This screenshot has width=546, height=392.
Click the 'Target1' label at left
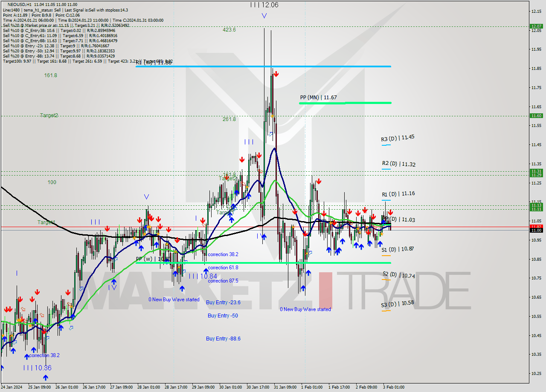tap(46, 222)
